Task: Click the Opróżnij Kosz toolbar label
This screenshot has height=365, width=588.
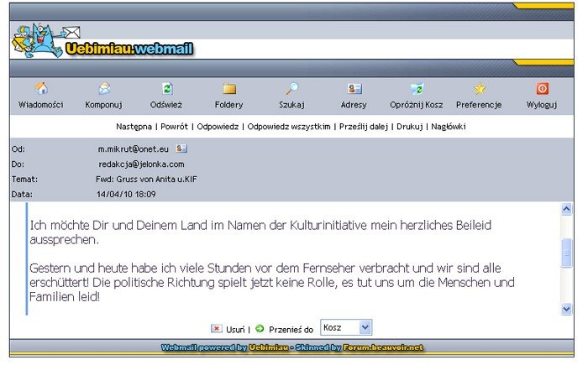Action: [x=417, y=105]
